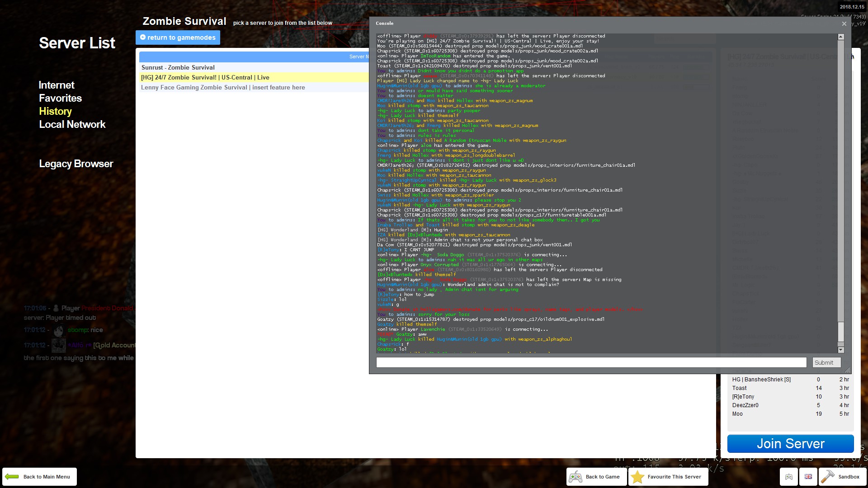This screenshot has height=488, width=868.
Task: Focus the console command input field
Action: tap(591, 362)
